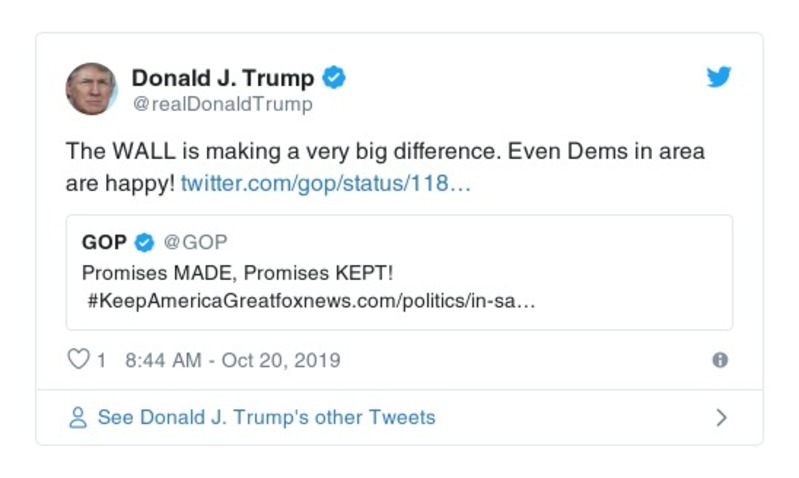Open the GOP account name in quoted tweet
This screenshot has width=799, height=478.
[x=104, y=242]
